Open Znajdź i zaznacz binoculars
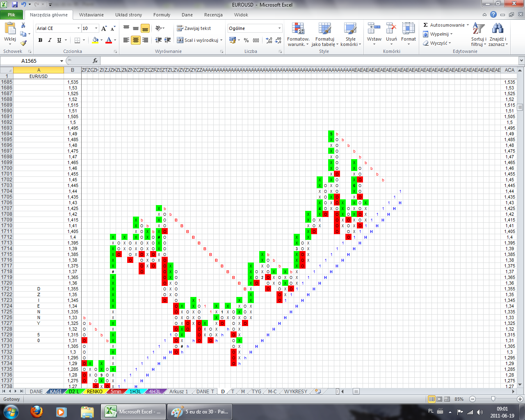The height and width of the screenshot is (420, 525). pyautogui.click(x=498, y=34)
